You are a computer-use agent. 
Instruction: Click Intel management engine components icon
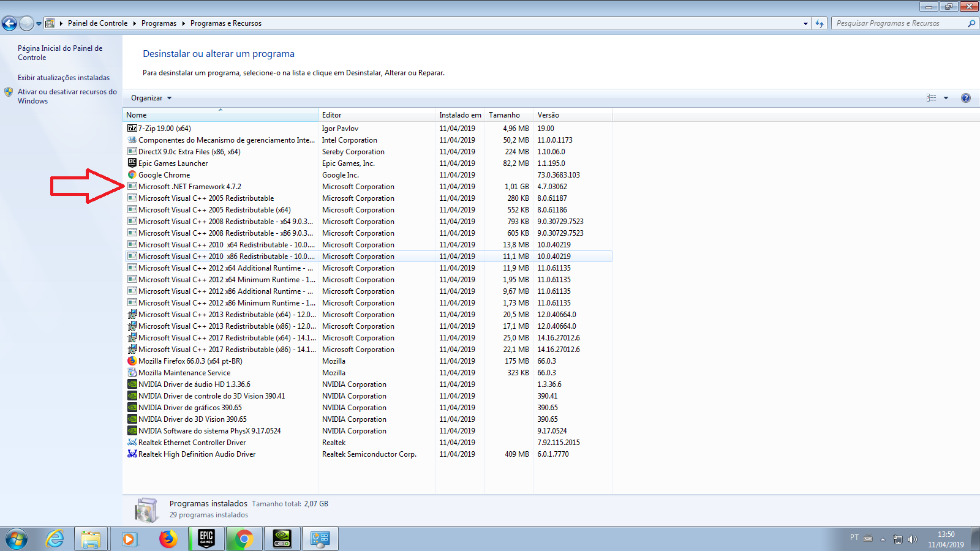pos(132,140)
